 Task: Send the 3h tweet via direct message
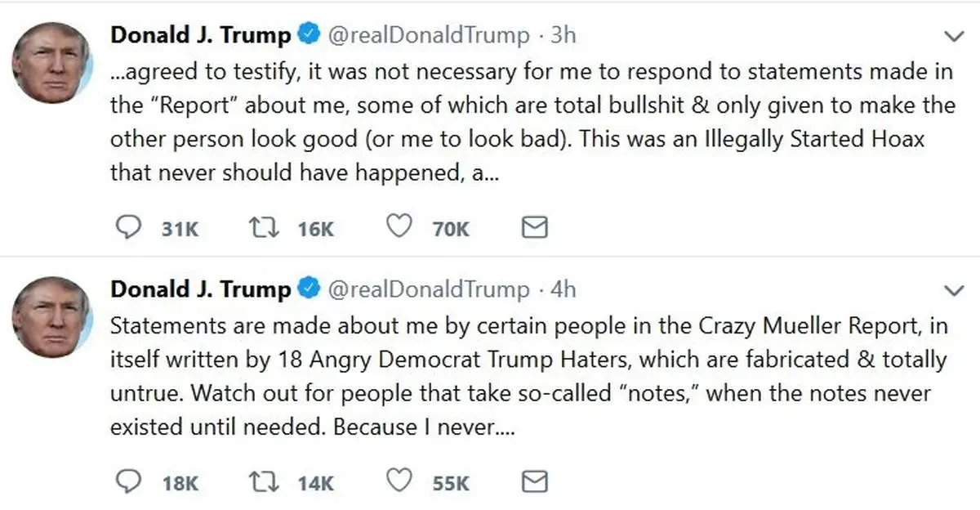tap(534, 227)
